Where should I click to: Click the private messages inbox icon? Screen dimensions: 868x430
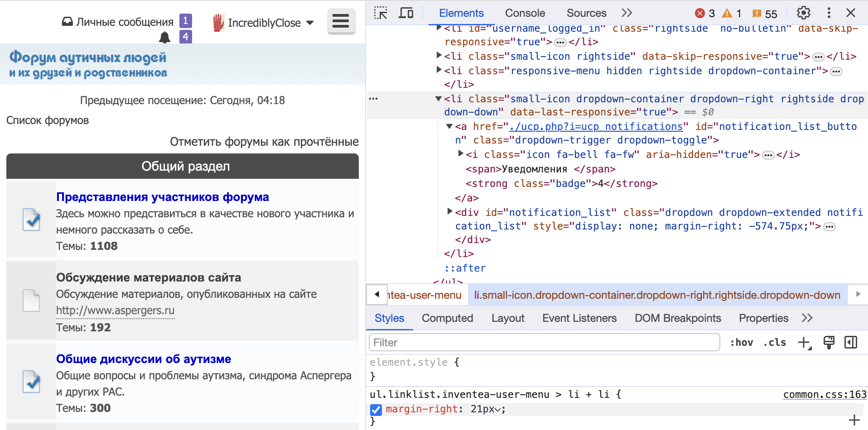pos(68,22)
